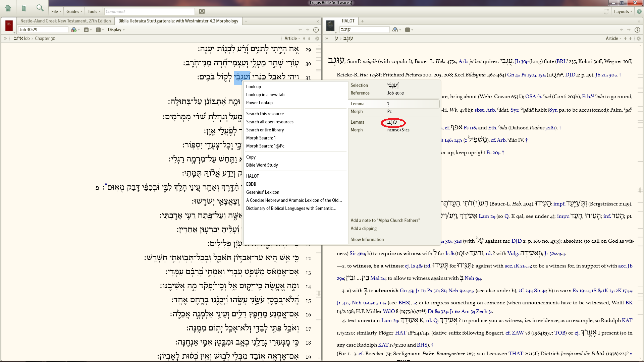Add a new tab in HALOT panel
The width and height of the screenshot is (644, 362).
(x=362, y=21)
